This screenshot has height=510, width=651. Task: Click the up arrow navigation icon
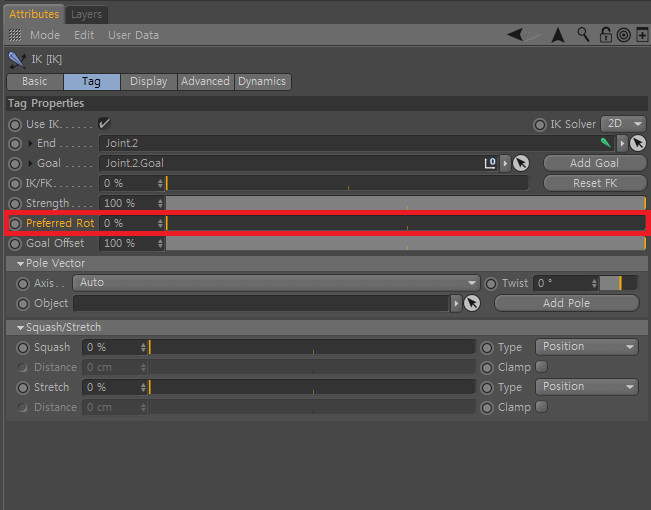(x=558, y=35)
